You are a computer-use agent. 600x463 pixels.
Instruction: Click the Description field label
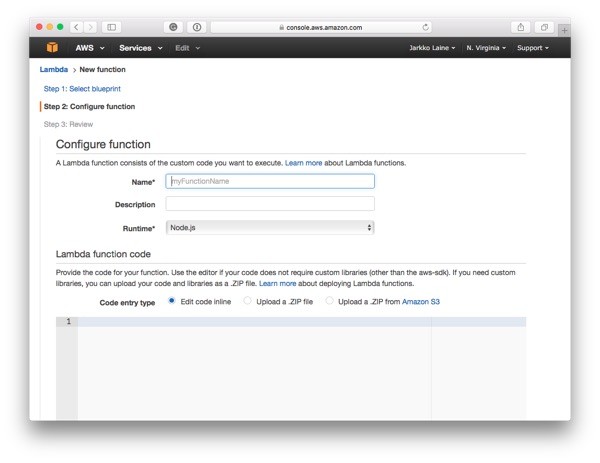135,205
